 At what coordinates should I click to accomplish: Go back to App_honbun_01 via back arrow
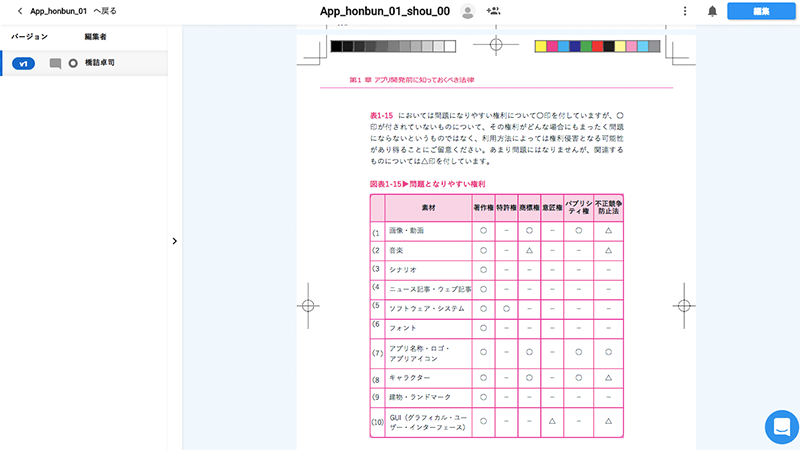coord(20,11)
